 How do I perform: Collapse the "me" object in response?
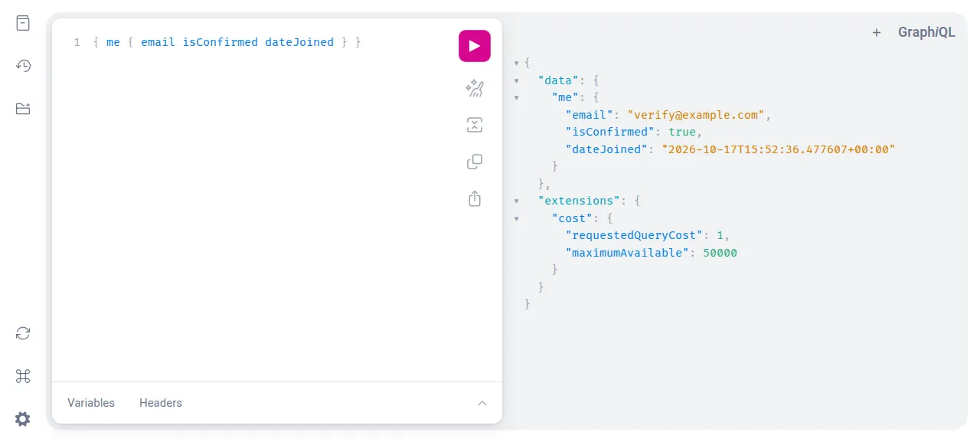click(x=517, y=98)
